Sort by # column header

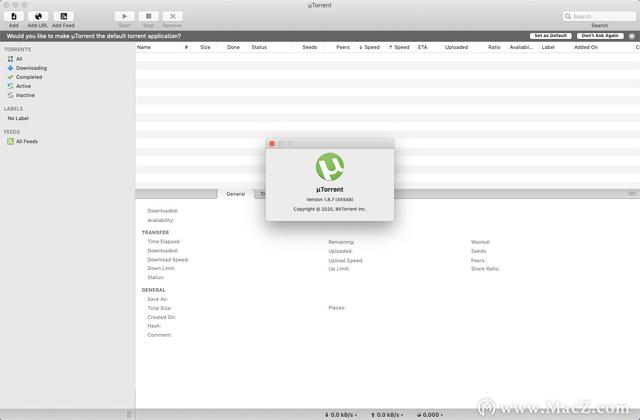[186, 47]
